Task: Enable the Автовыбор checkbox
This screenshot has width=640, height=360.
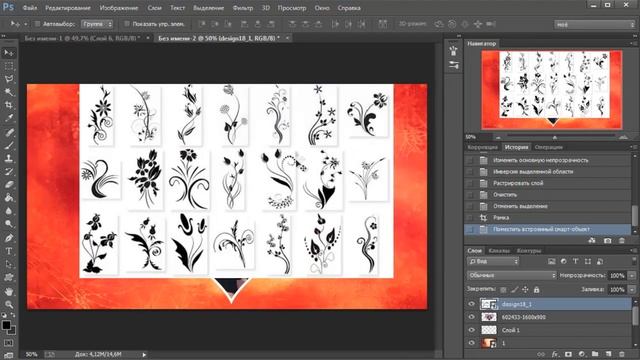Action: [x=37, y=24]
